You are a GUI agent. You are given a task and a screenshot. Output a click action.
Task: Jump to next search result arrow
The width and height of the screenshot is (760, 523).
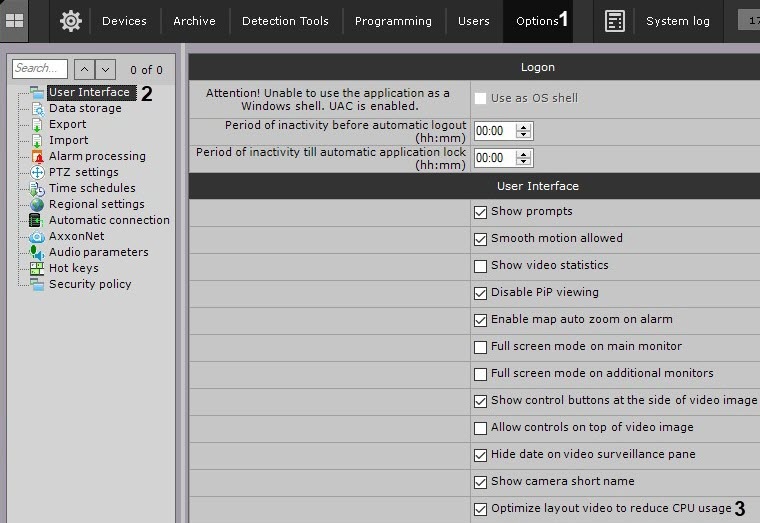[106, 69]
